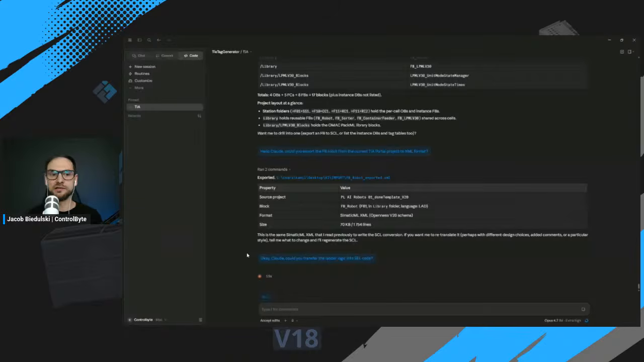Viewport: 644px width, 362px height.
Task: Toggle the sidebar panel icon
Action: (139, 40)
